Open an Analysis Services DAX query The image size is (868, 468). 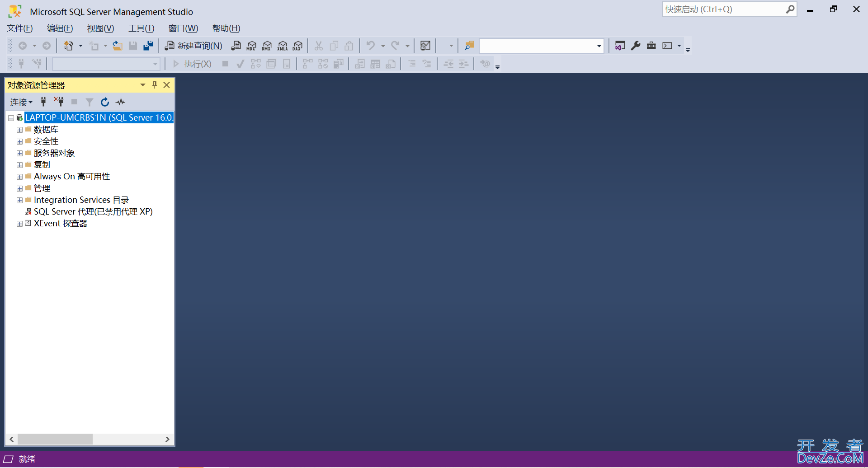pyautogui.click(x=297, y=46)
